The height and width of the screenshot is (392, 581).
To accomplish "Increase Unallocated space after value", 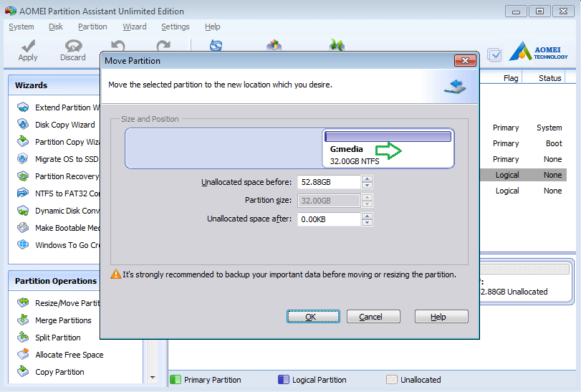I will click(x=367, y=216).
